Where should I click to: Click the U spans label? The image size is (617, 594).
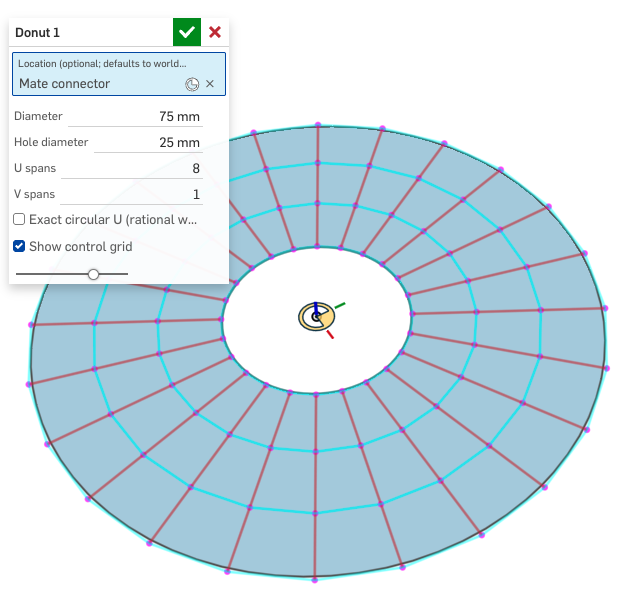[x=35, y=168]
